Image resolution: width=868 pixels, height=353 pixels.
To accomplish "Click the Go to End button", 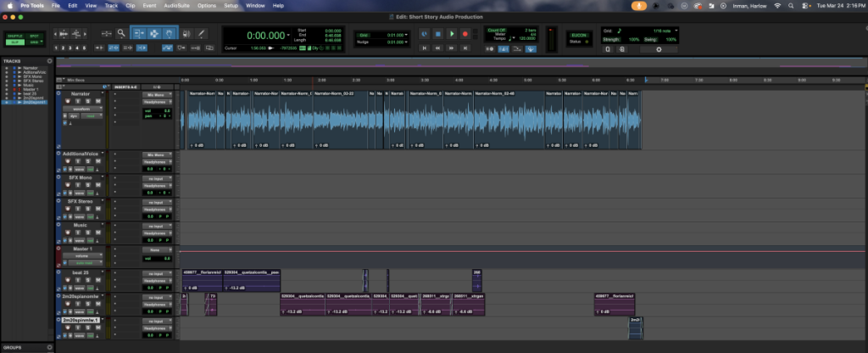I will click(465, 48).
